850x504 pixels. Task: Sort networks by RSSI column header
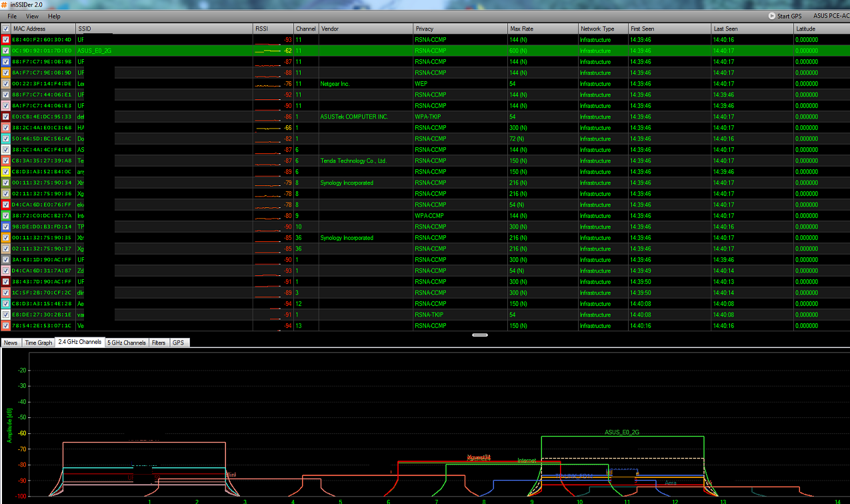[x=273, y=29]
